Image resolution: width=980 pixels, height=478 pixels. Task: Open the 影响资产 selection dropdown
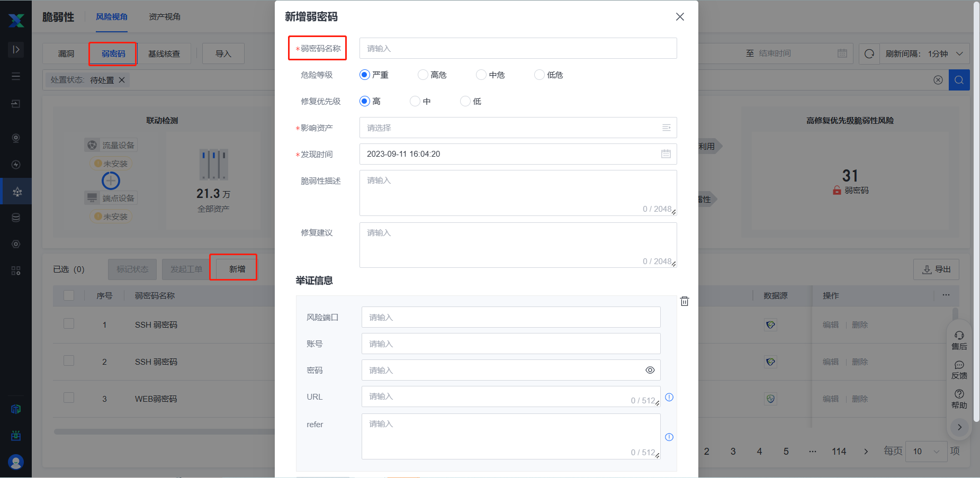tap(518, 128)
